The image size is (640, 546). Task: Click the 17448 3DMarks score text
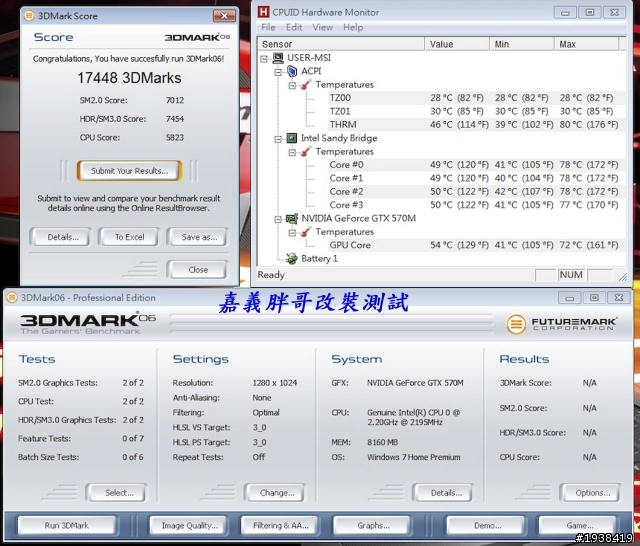coord(129,78)
